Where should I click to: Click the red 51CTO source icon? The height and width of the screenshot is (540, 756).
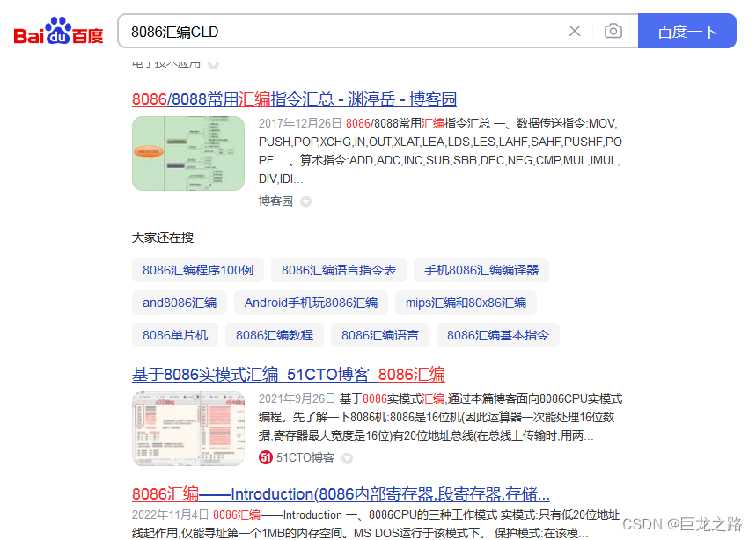tap(266, 457)
